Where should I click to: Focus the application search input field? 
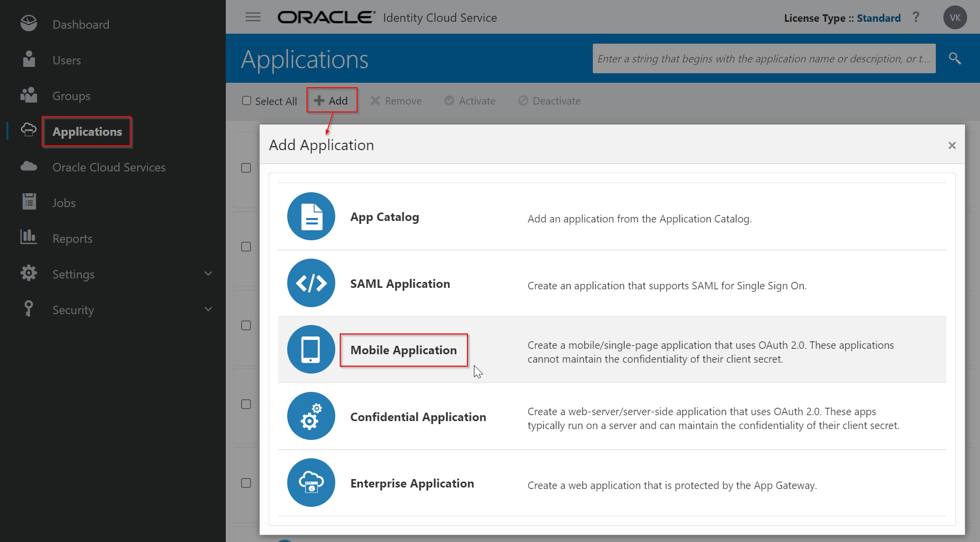click(764, 58)
